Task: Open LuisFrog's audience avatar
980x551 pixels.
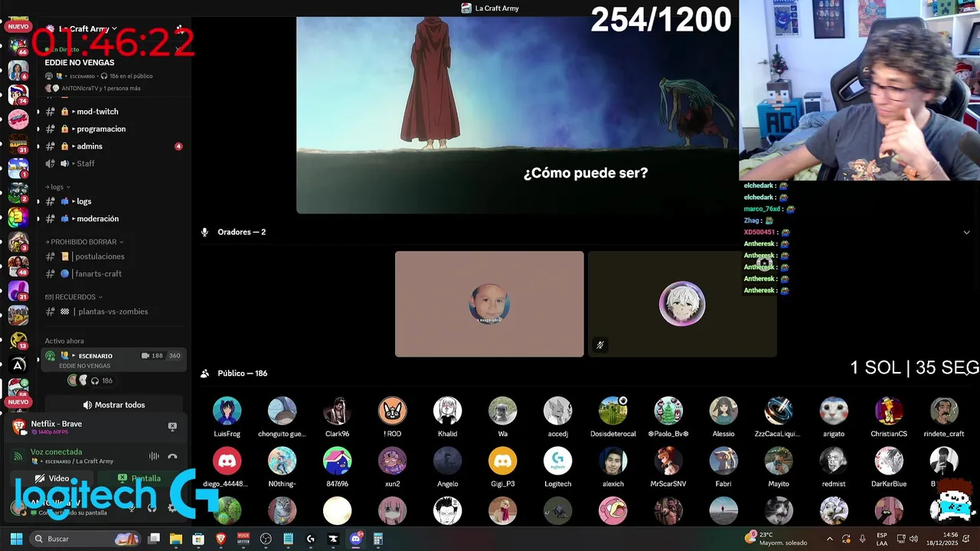Action: click(x=227, y=411)
